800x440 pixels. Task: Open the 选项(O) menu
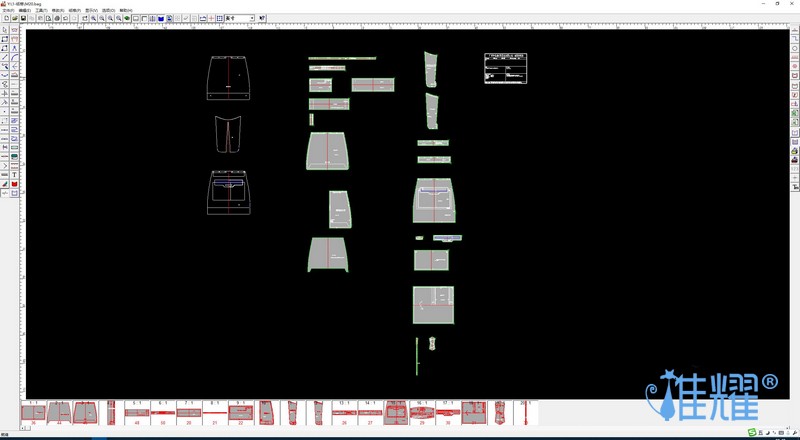click(x=108, y=10)
